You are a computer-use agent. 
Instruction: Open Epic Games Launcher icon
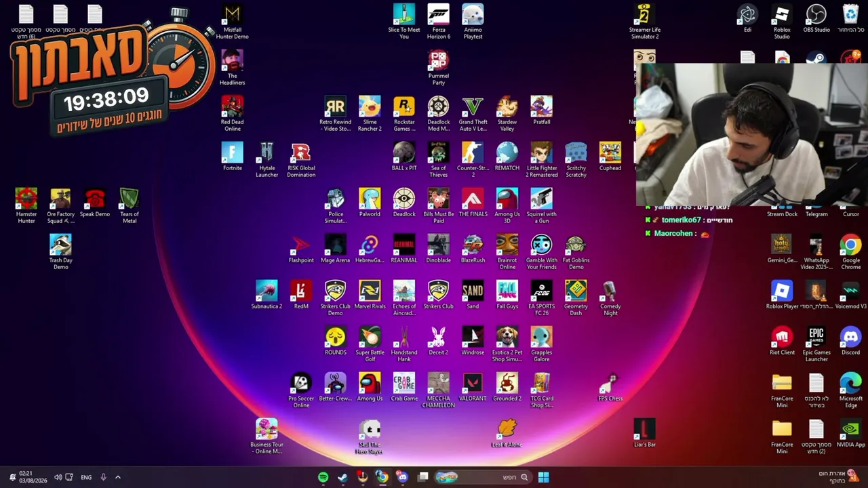(x=816, y=344)
